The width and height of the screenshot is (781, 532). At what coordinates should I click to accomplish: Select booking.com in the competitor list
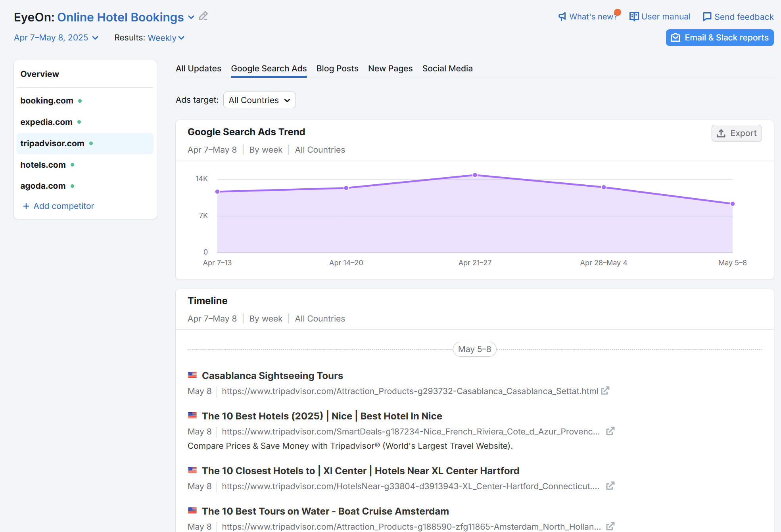click(x=47, y=101)
